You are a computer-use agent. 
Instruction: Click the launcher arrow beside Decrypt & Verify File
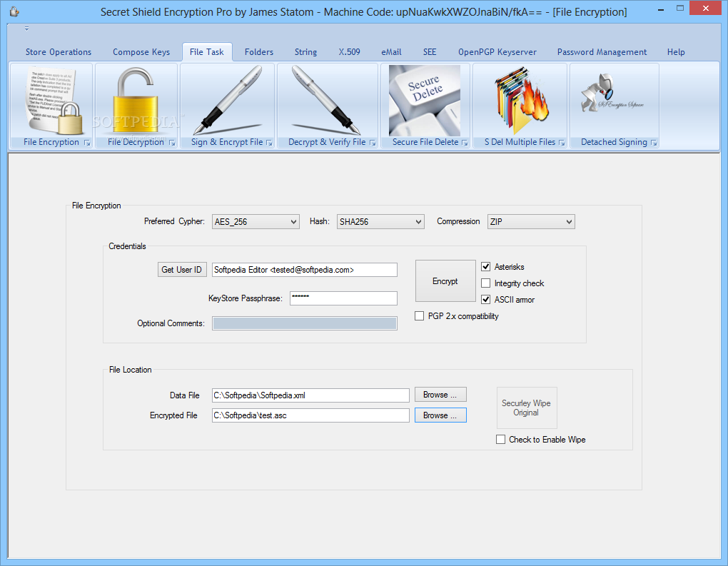coord(373,143)
